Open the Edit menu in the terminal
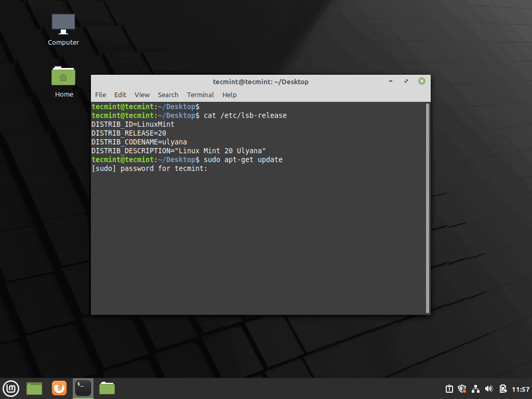 click(x=120, y=95)
